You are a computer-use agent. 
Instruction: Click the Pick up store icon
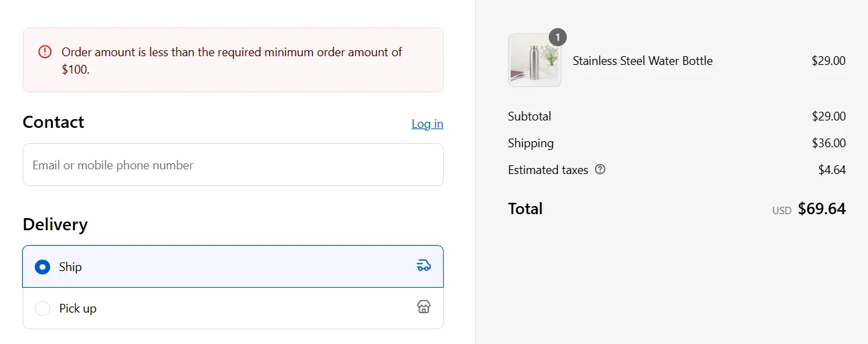pyautogui.click(x=423, y=307)
